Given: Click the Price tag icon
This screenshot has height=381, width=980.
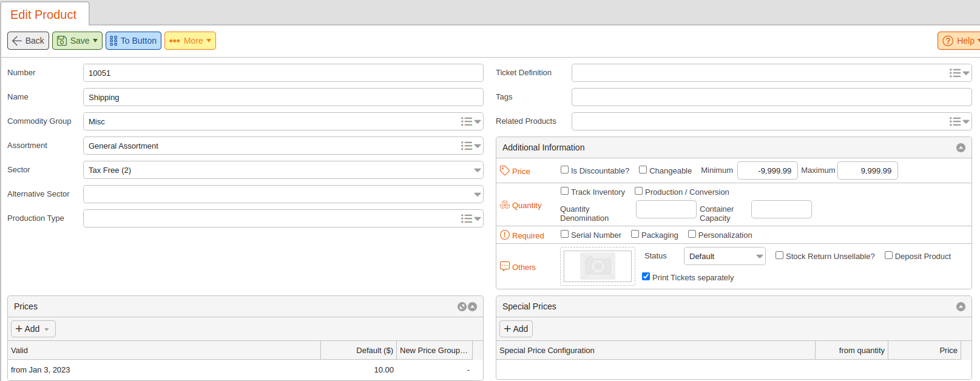Looking at the screenshot, I should [x=504, y=170].
